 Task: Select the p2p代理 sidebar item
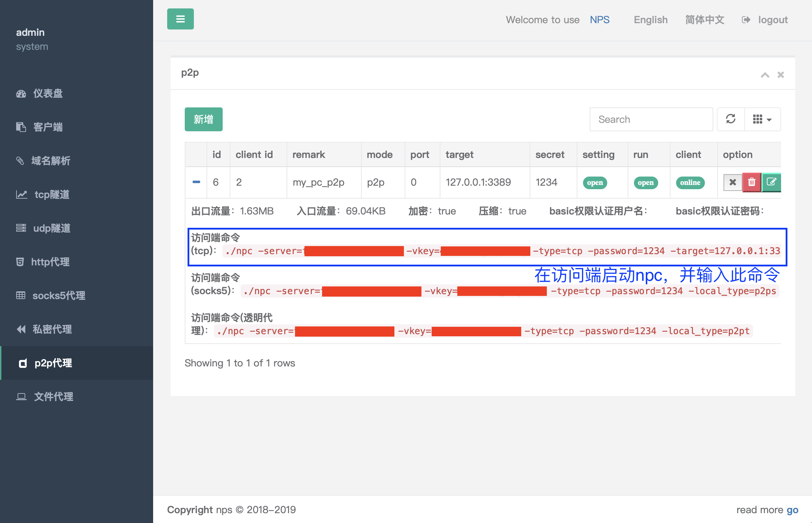77,363
